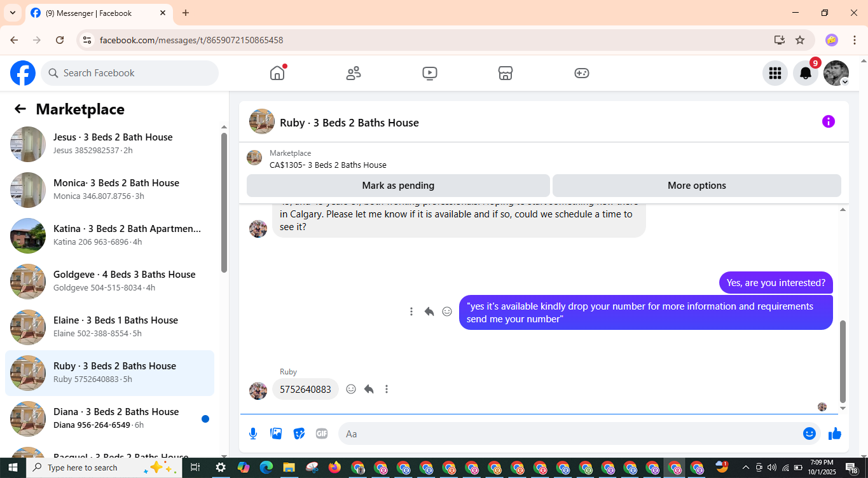868x478 pixels.
Task: Open Katina · 3 Beds 2 Bath Apartment conversation
Action: 109,236
